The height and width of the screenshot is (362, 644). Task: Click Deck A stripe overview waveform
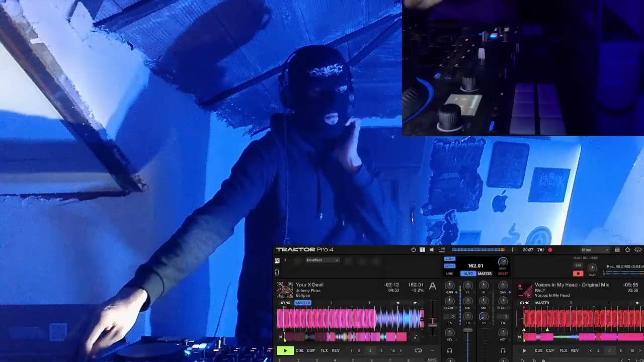346,337
